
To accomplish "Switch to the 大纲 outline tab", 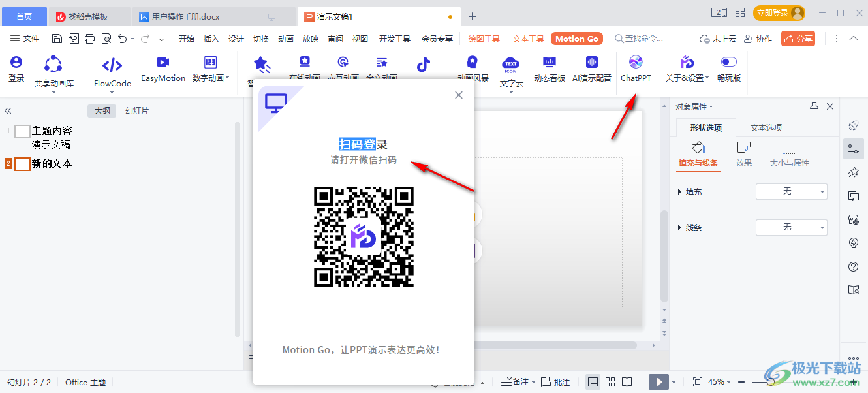I will point(102,111).
